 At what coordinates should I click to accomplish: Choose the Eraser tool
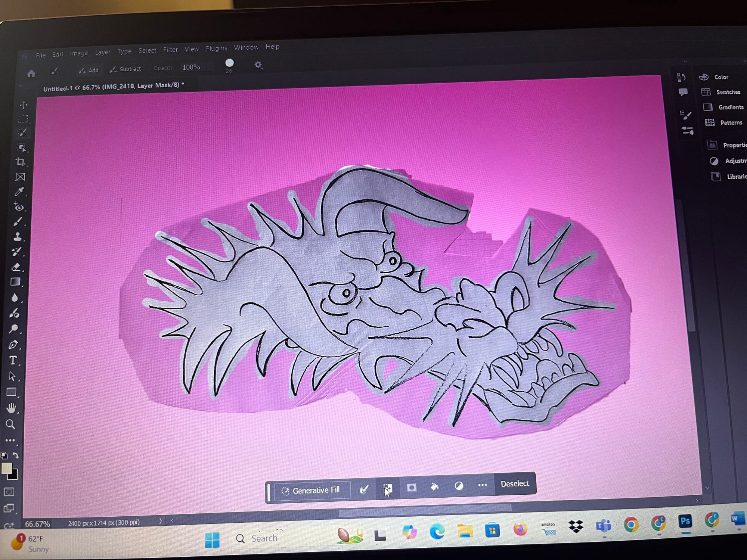click(x=16, y=267)
